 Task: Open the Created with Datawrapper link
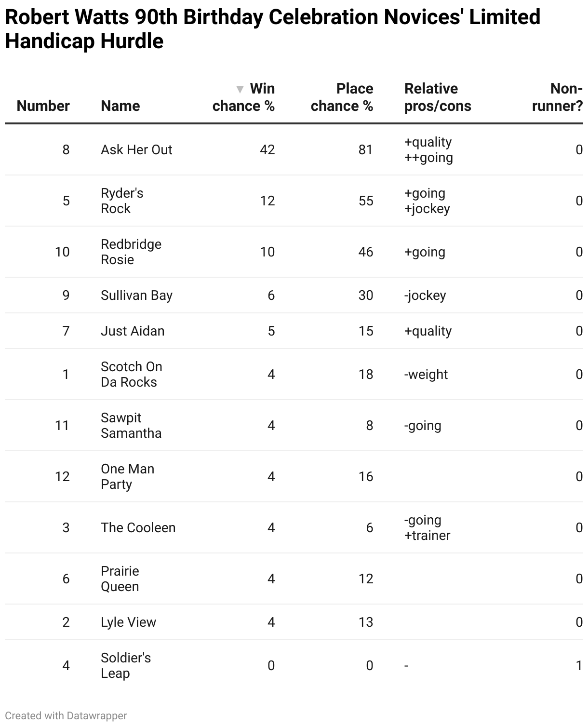[66, 716]
